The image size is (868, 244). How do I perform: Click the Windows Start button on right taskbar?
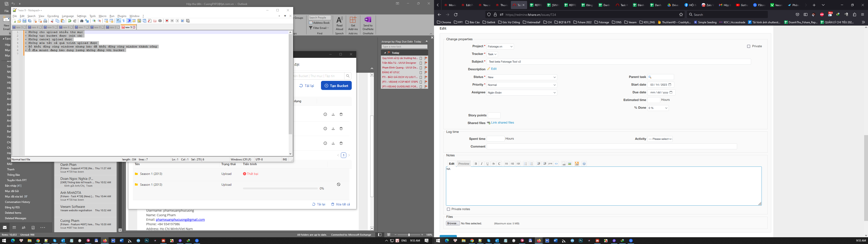pos(438,241)
